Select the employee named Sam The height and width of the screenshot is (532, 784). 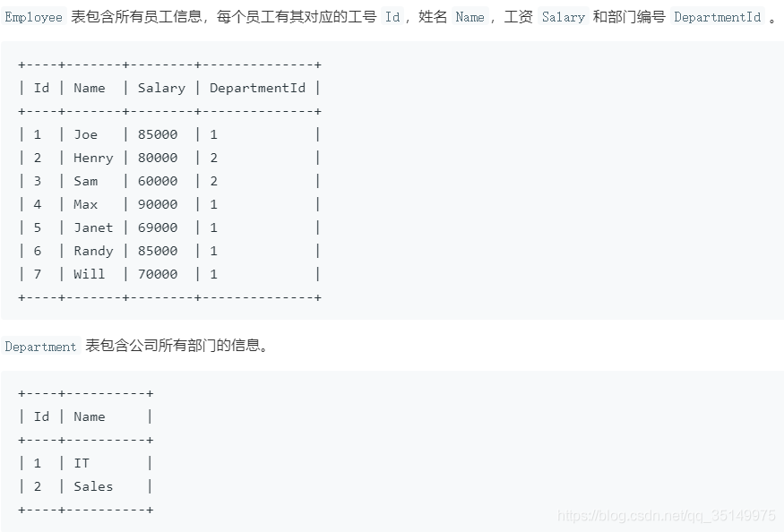coord(85,180)
